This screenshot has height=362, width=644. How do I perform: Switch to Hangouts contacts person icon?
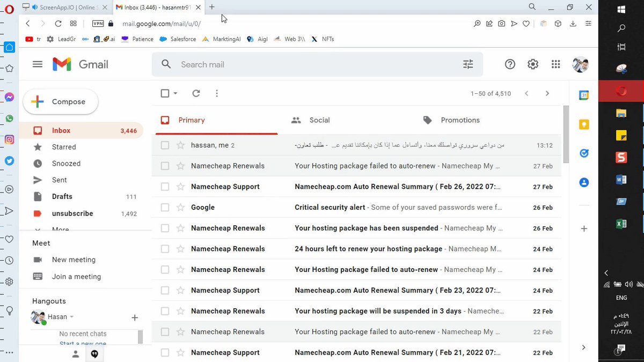tap(76, 354)
